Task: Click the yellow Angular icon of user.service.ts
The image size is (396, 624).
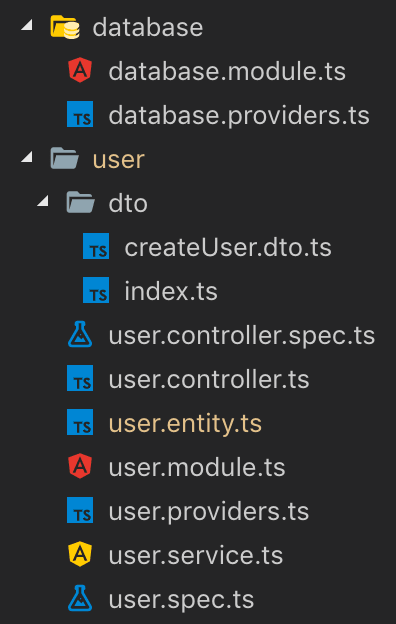Action: tap(80, 554)
